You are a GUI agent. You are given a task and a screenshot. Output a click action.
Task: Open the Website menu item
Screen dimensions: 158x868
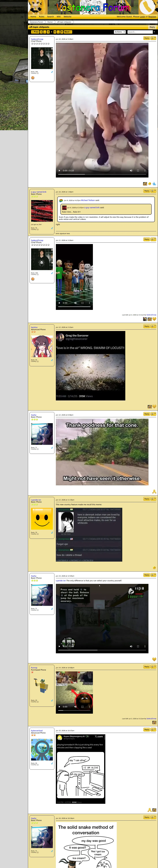tap(67, 16)
